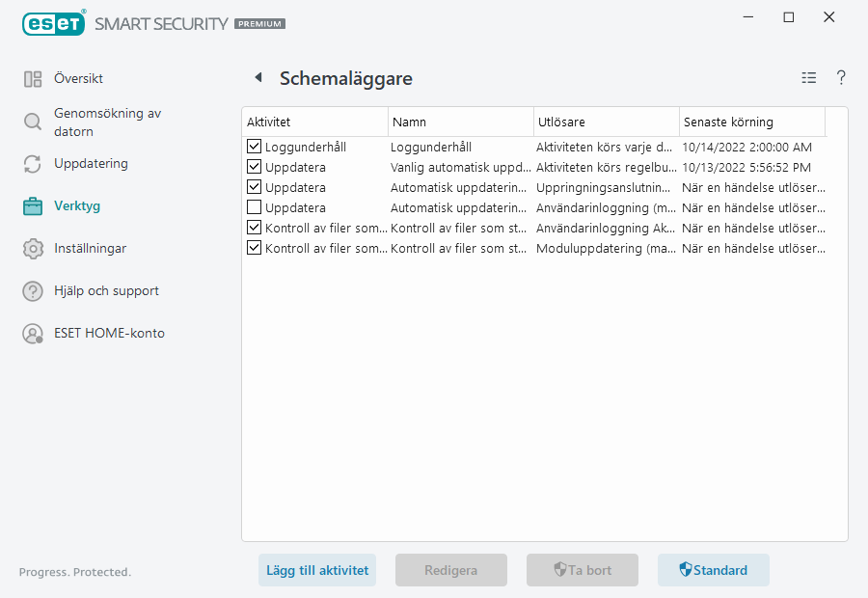Select the Genomsökning magnifier icon
This screenshot has width=868, height=598.
[34, 122]
